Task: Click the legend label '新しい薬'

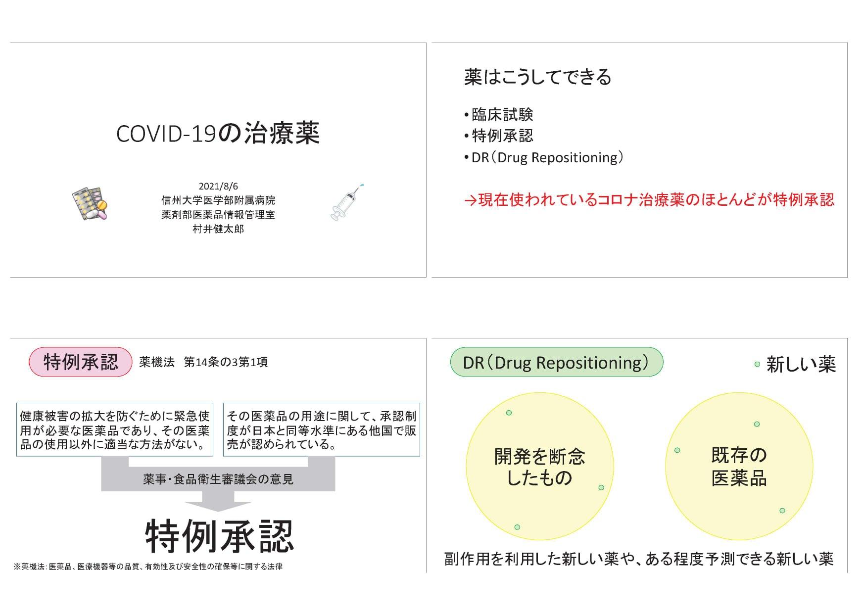Action: click(801, 365)
